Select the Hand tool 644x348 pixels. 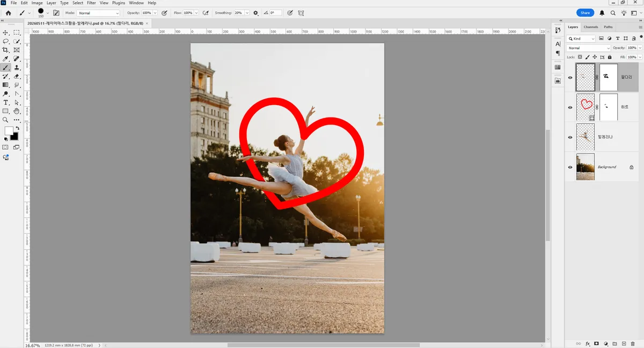pyautogui.click(x=17, y=111)
